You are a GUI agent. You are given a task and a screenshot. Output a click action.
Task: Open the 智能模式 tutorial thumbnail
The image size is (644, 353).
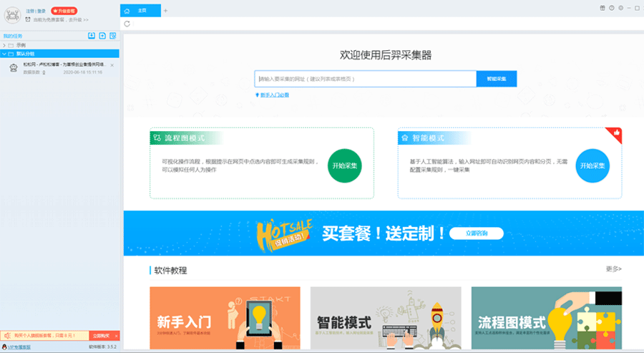386,318
